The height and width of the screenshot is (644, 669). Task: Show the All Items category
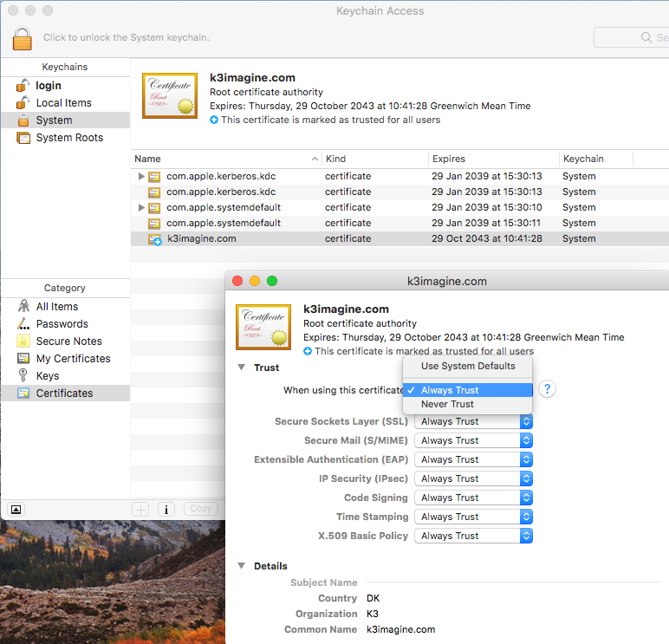(56, 307)
